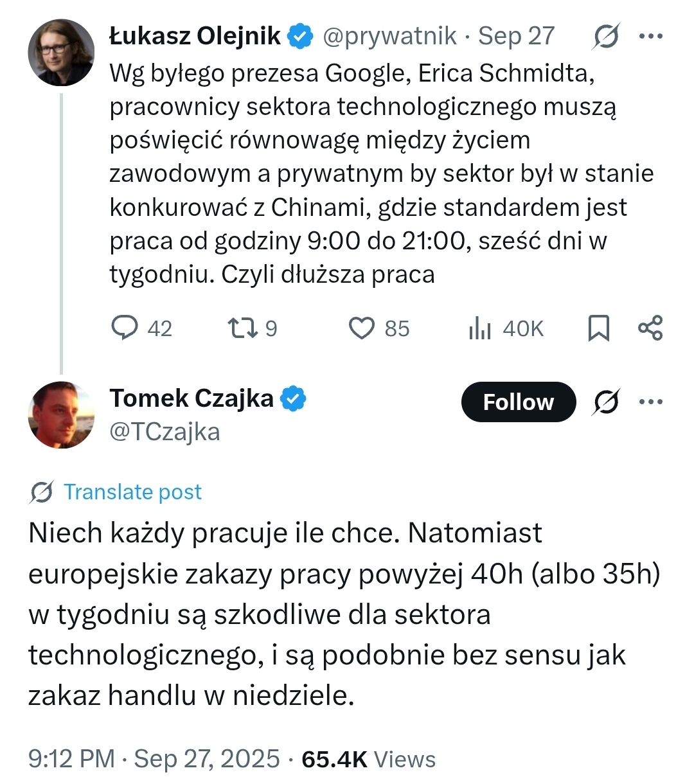
Task: Click the reply icon with 42 comments
Action: [125, 328]
